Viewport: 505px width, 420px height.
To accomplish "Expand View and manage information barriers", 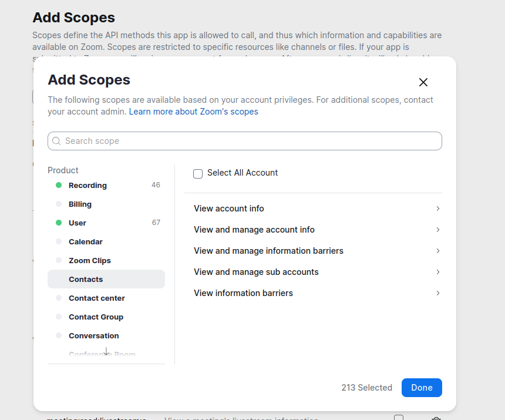I will tap(317, 251).
